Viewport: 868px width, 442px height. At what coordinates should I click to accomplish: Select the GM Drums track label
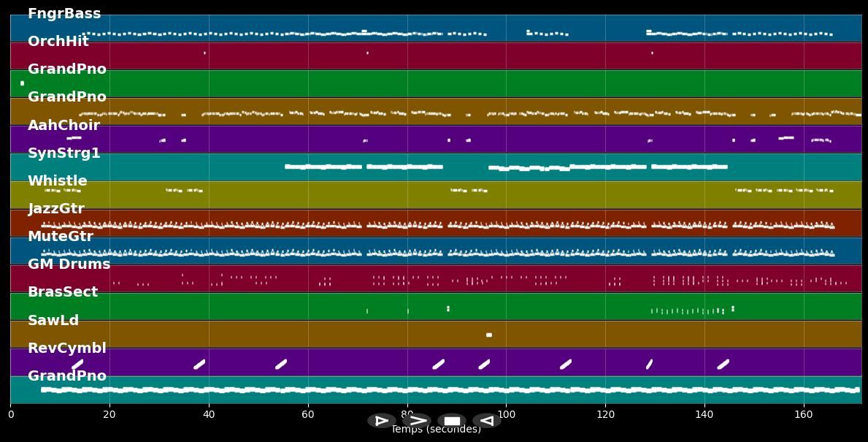pyautogui.click(x=69, y=264)
